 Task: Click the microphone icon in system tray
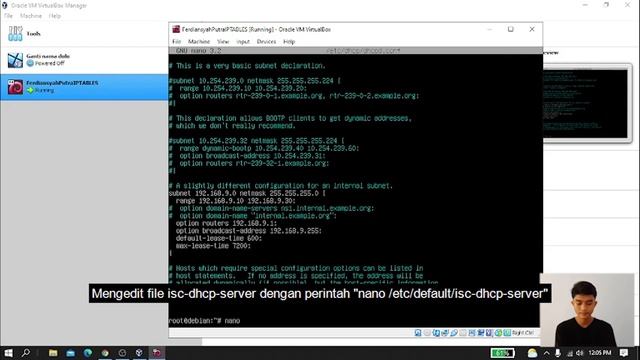click(x=558, y=353)
